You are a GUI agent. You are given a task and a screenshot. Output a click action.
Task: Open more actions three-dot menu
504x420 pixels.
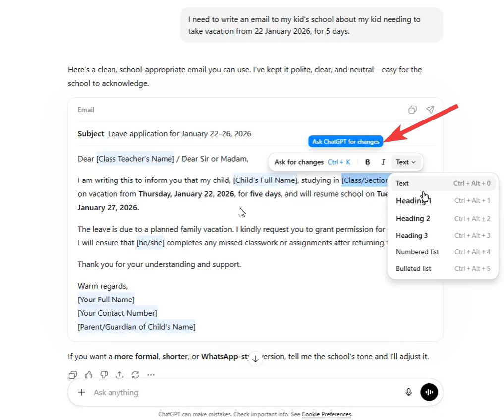(x=151, y=375)
